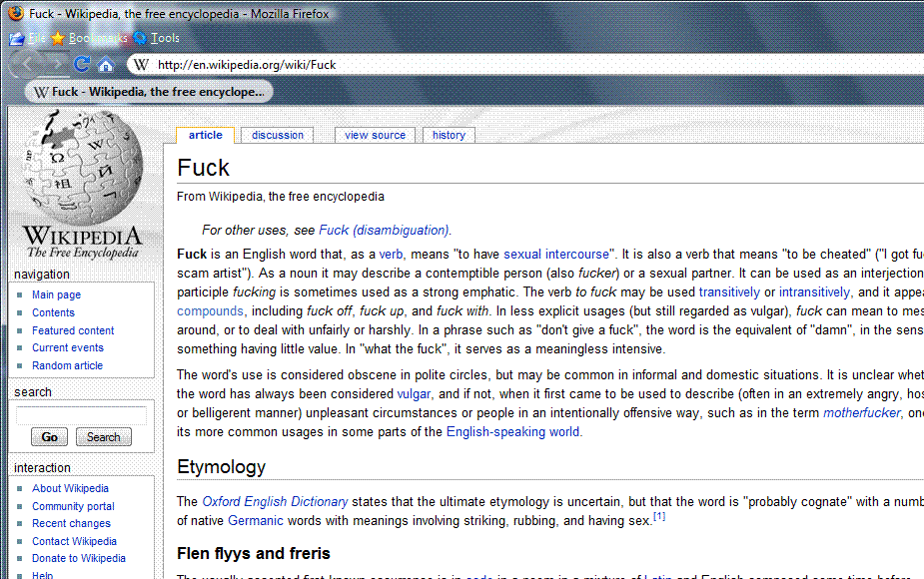The width and height of the screenshot is (924, 579).
Task: Go back with the Back arrow button
Action: pyautogui.click(x=27, y=64)
